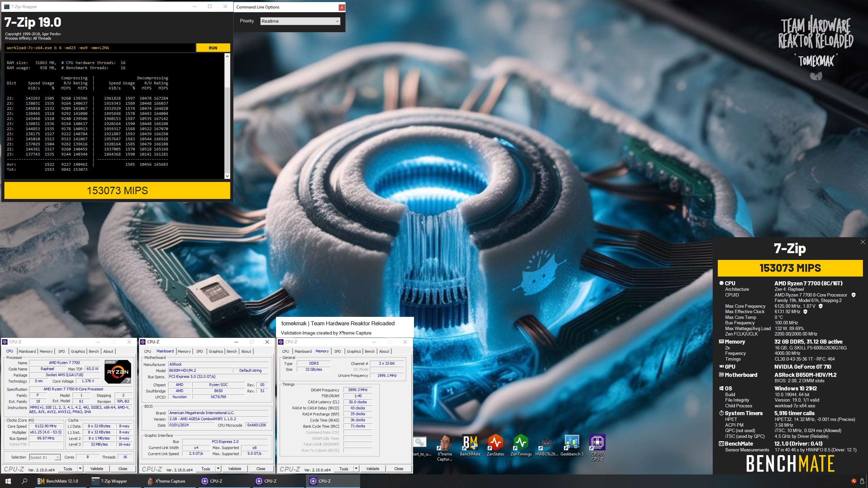Click the Max Core Frequency shield icon
The height and width of the screenshot is (488, 868).
[821, 306]
